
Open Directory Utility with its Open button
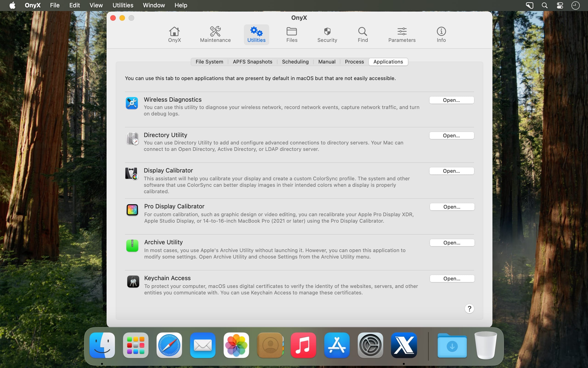coord(451,135)
